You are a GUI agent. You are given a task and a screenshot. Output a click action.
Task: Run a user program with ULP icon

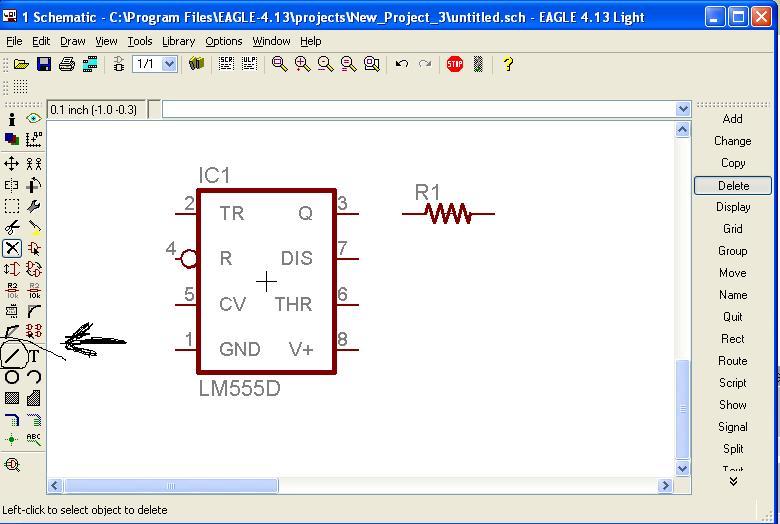[x=249, y=64]
